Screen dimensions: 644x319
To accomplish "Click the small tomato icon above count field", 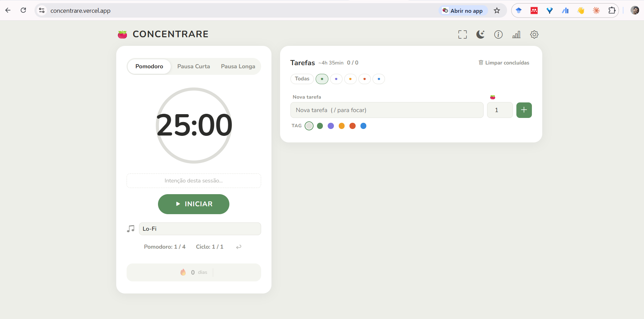I will click(x=493, y=97).
